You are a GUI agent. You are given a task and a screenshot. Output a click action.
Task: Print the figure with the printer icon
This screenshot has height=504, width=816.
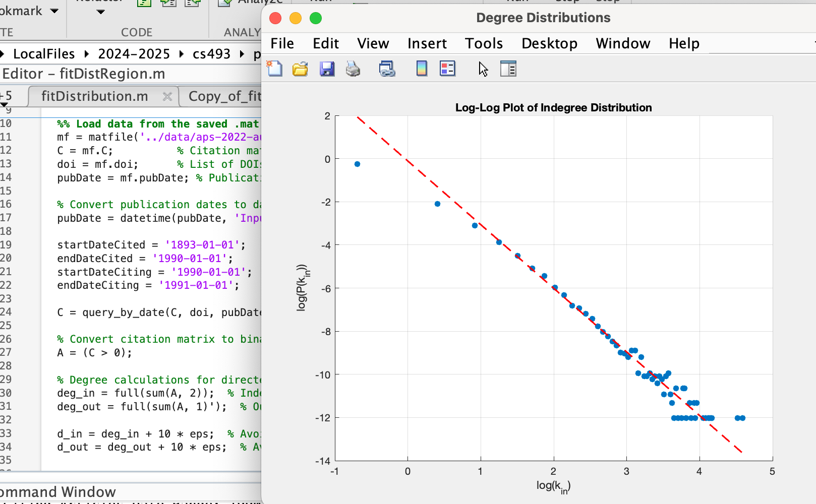(x=353, y=69)
